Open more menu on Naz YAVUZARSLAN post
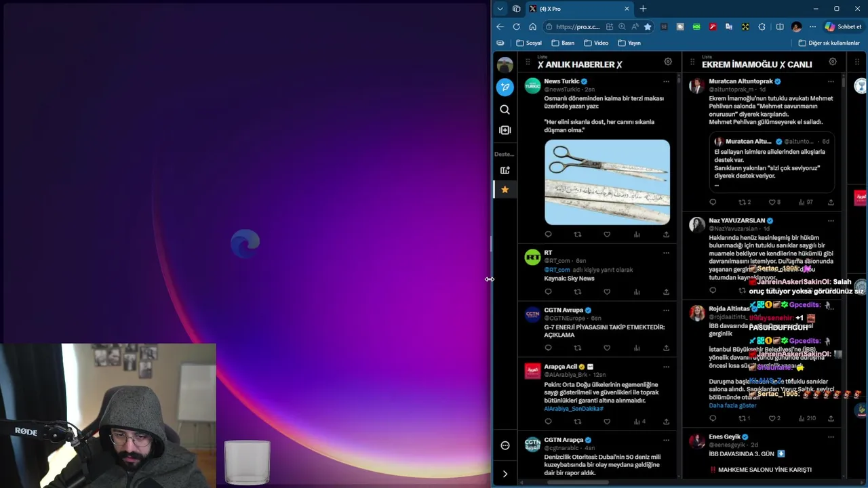868x488 pixels. click(x=831, y=220)
